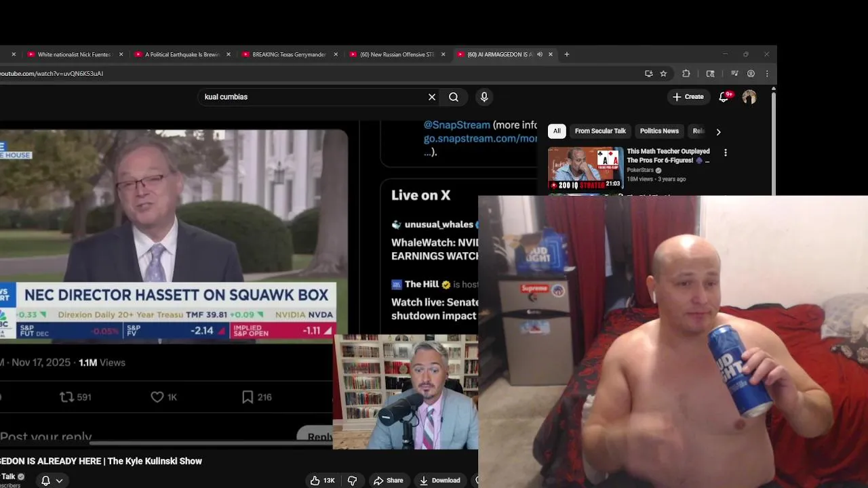Image resolution: width=868 pixels, height=488 pixels.
Task: Close the A Political Earthquake tab
Action: pos(229,54)
